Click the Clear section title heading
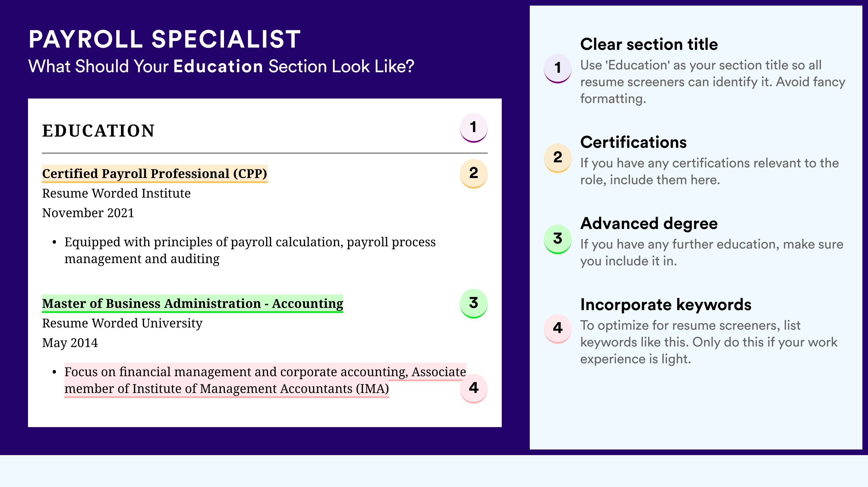The width and height of the screenshot is (868, 487). (x=649, y=44)
